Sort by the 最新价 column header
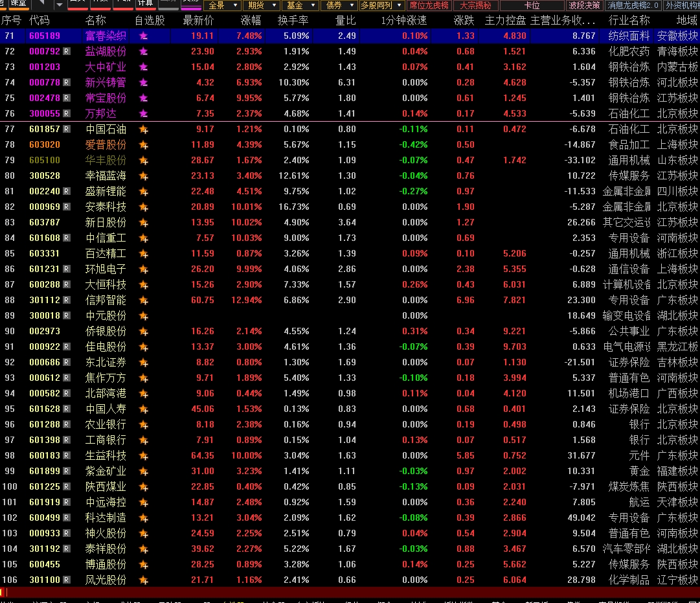Viewport: 700px width, 603px height. [x=198, y=21]
